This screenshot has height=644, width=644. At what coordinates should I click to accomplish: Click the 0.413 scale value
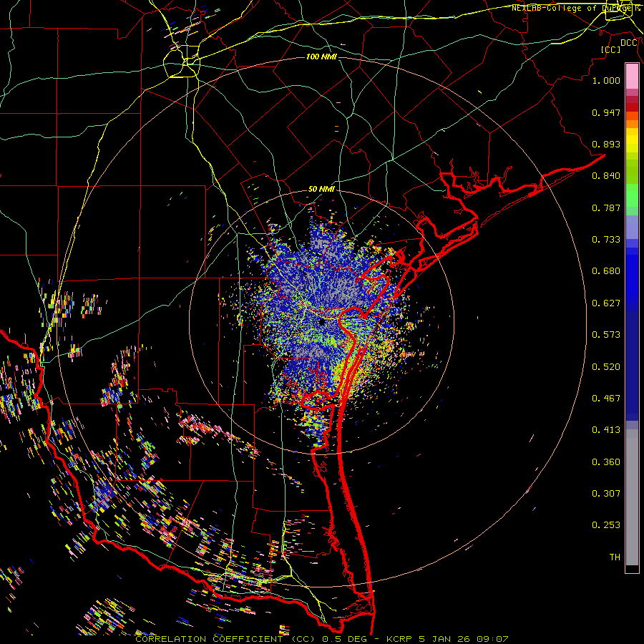[x=606, y=430]
